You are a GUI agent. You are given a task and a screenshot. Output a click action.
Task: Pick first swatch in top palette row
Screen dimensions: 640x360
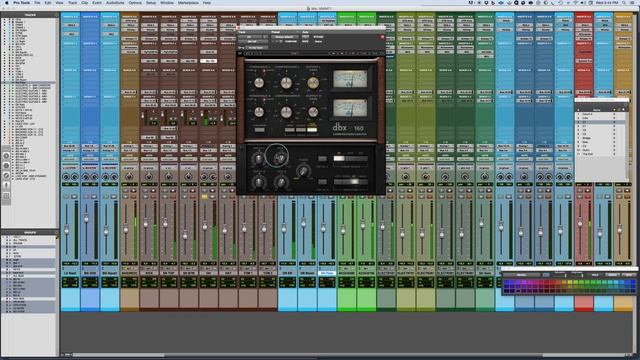pos(507,282)
